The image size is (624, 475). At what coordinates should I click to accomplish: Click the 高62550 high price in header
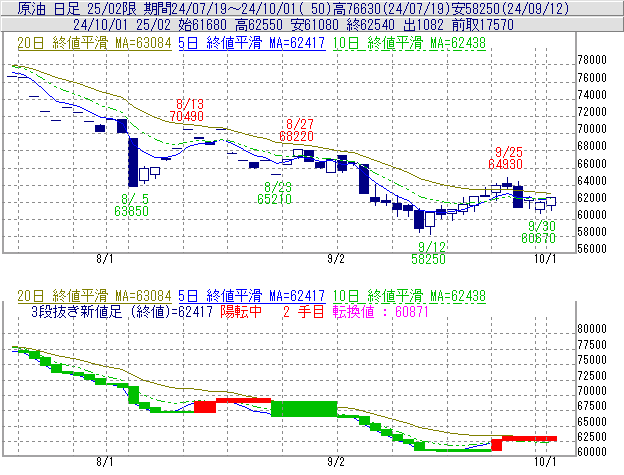[259, 25]
